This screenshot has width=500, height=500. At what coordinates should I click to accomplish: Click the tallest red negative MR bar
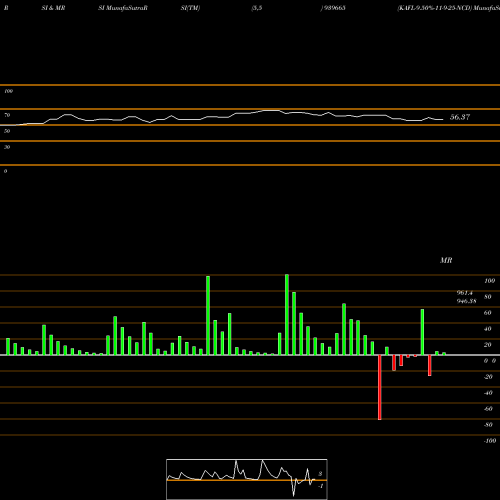click(380, 387)
